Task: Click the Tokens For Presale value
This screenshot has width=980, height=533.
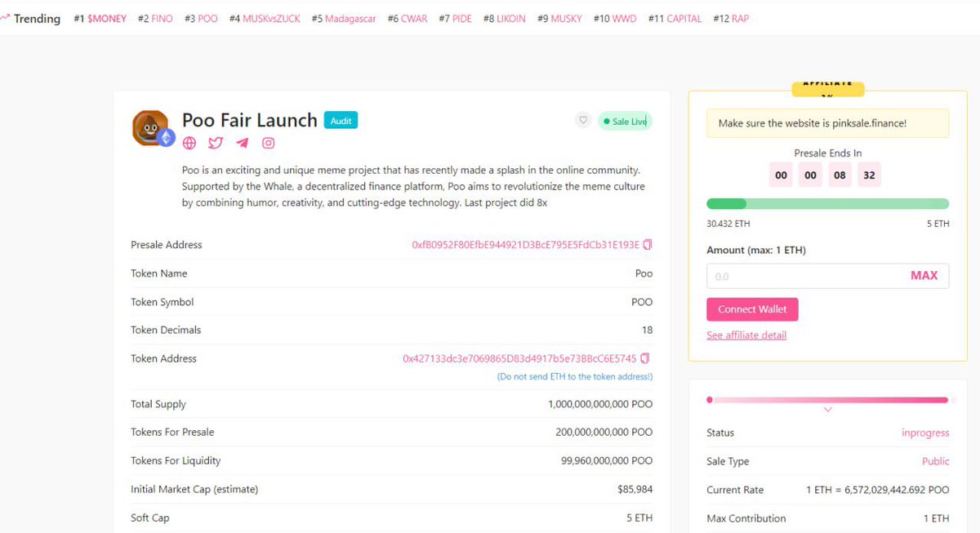Action: click(x=605, y=432)
